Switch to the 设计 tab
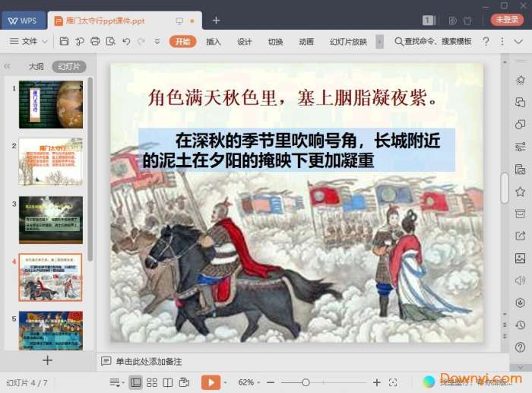The width and height of the screenshot is (532, 393). [244, 41]
